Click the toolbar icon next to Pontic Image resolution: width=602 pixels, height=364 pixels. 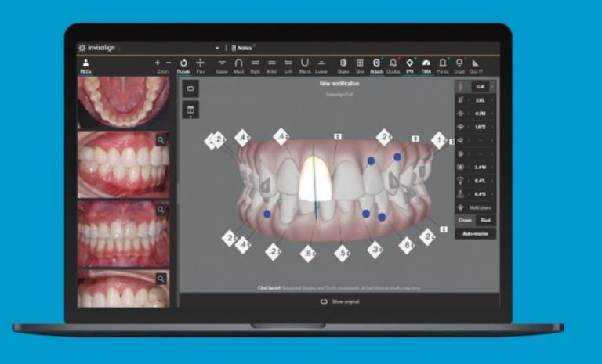click(x=459, y=66)
